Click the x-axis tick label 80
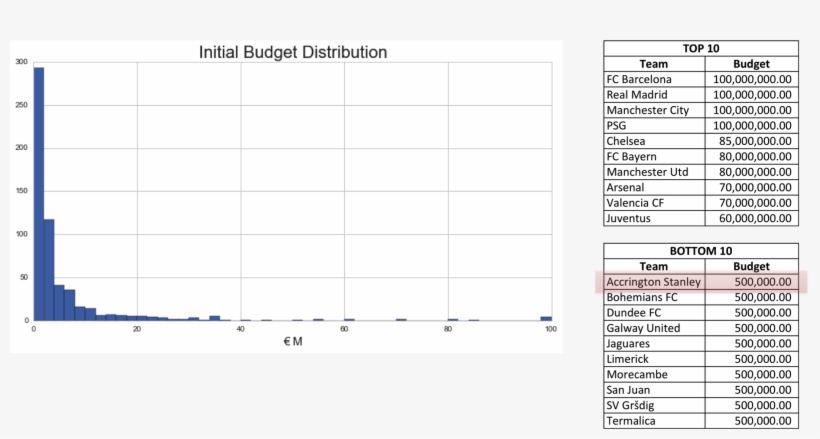This screenshot has height=439, width=820. click(448, 329)
